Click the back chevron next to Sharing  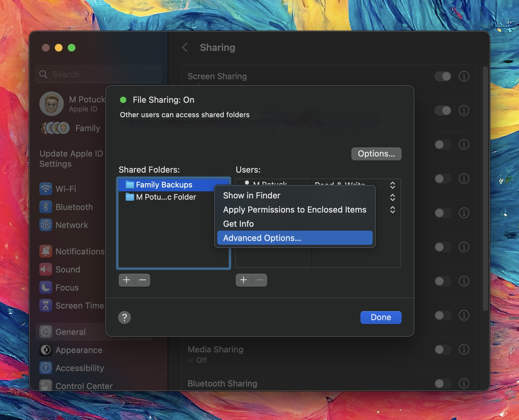click(x=185, y=47)
